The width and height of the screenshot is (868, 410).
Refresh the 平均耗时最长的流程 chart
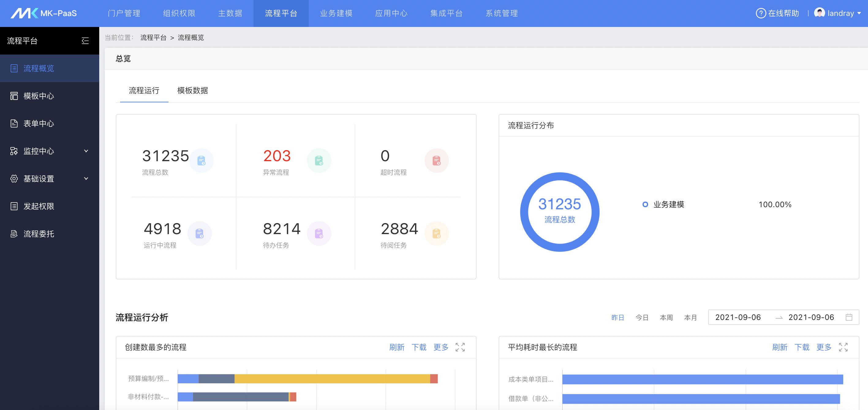(x=780, y=347)
